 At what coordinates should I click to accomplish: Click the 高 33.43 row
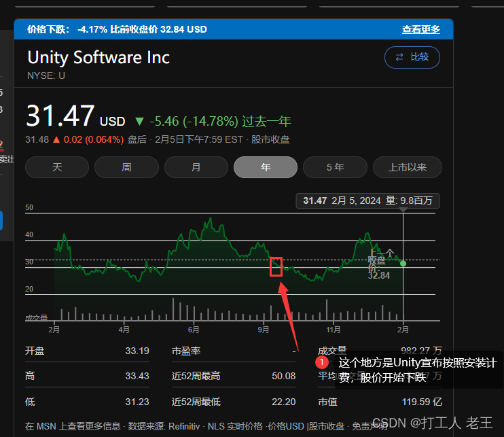[87, 376]
